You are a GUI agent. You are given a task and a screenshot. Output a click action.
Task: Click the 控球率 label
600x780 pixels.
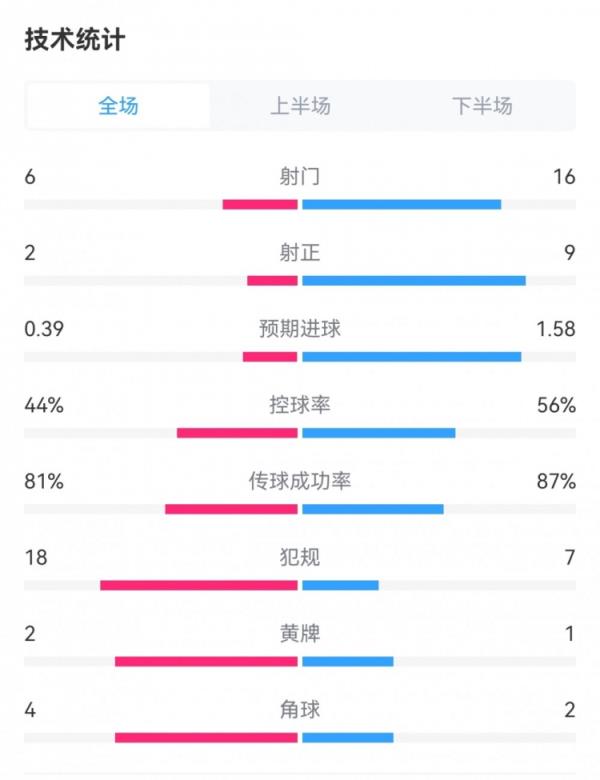coord(300,405)
